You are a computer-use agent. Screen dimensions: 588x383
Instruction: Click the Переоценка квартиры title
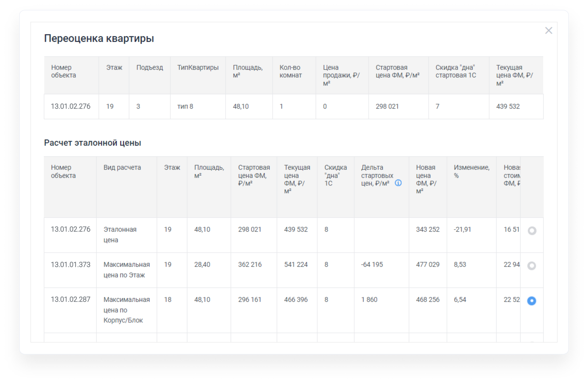(99, 38)
